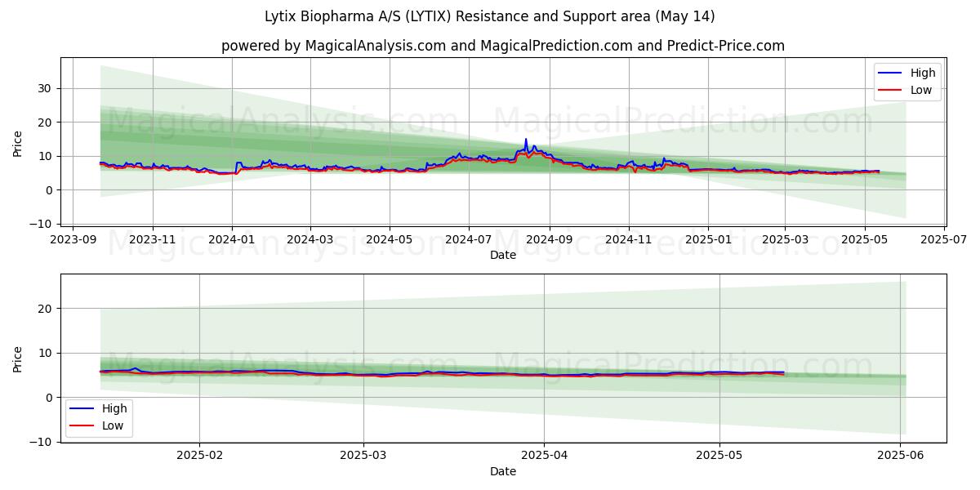Click the '2025-05' tick label in top chart

(864, 240)
